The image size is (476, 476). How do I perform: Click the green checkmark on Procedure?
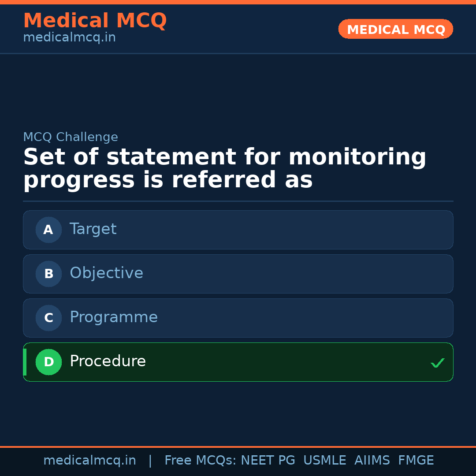point(437,363)
